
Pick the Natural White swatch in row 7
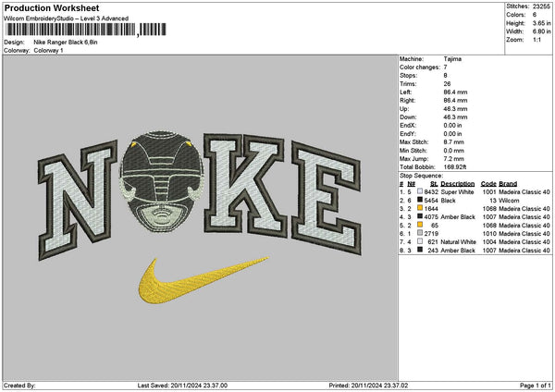click(420, 241)
